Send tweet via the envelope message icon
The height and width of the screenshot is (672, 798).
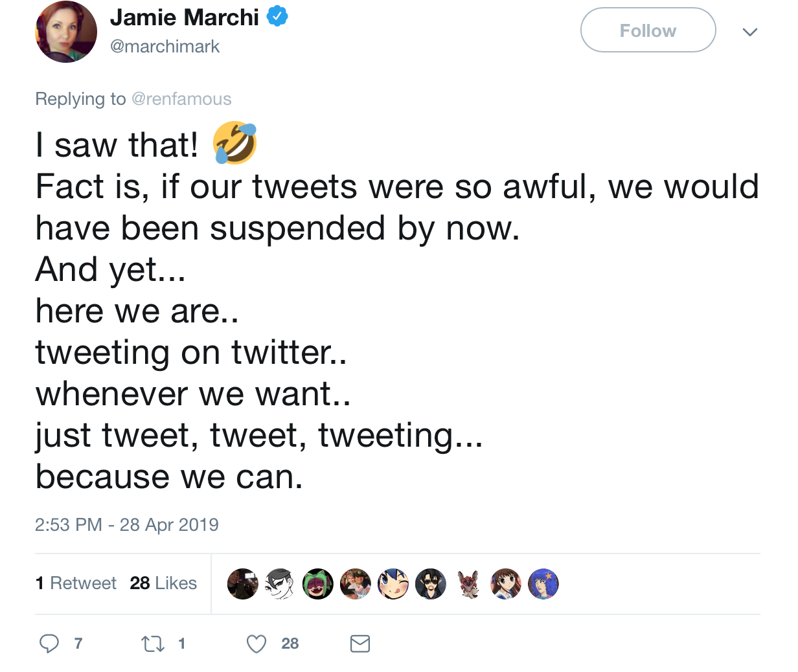360,644
